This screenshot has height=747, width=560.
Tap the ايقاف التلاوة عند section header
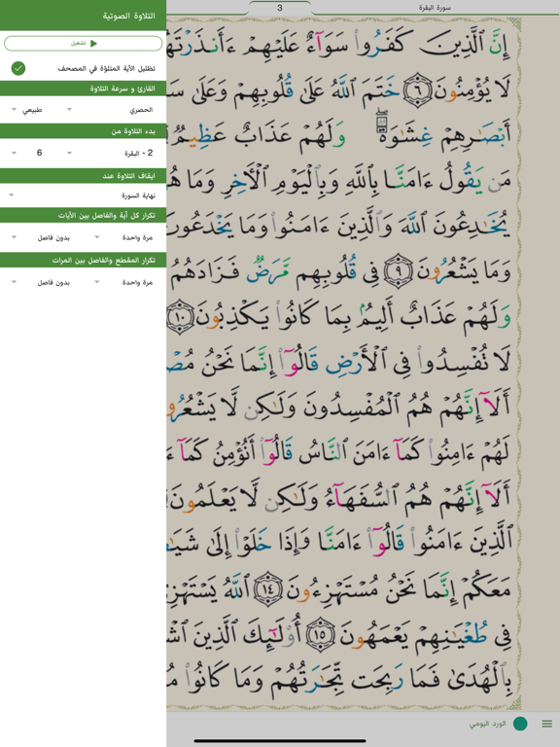click(84, 176)
